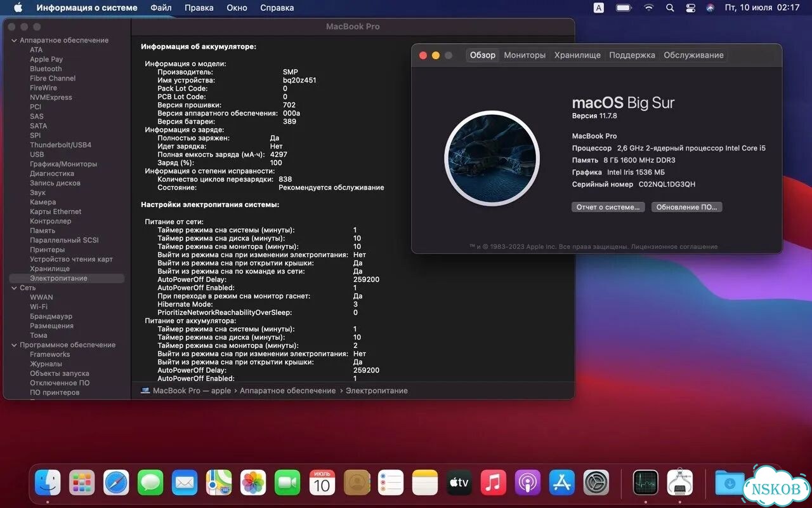Launch Apple TV from the Dock

click(x=459, y=483)
